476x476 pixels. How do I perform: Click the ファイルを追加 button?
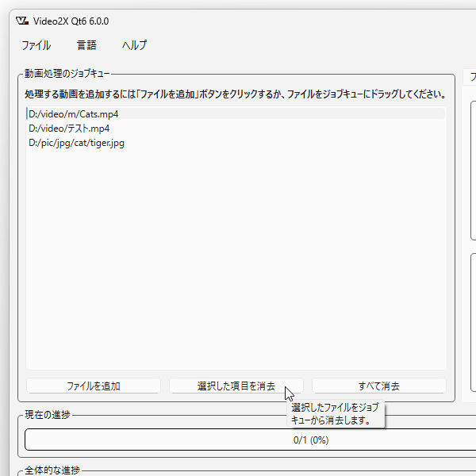[x=94, y=386]
